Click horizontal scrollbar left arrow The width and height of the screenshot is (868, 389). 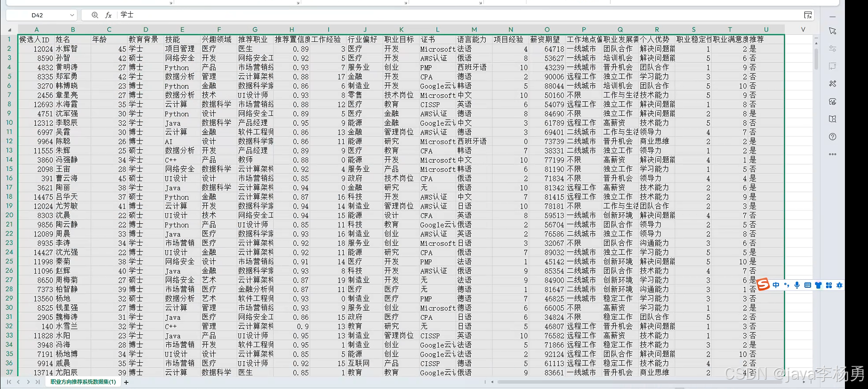point(492,382)
